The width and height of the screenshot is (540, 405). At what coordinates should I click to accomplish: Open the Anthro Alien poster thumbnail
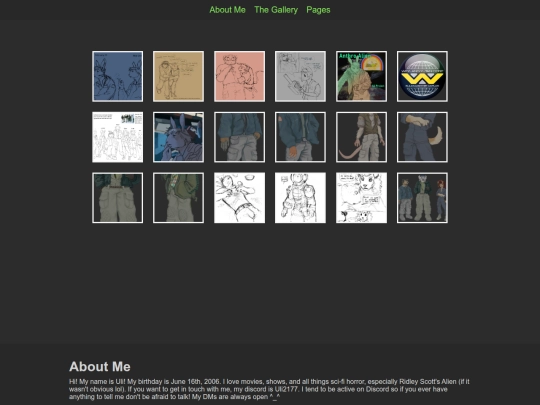361,76
